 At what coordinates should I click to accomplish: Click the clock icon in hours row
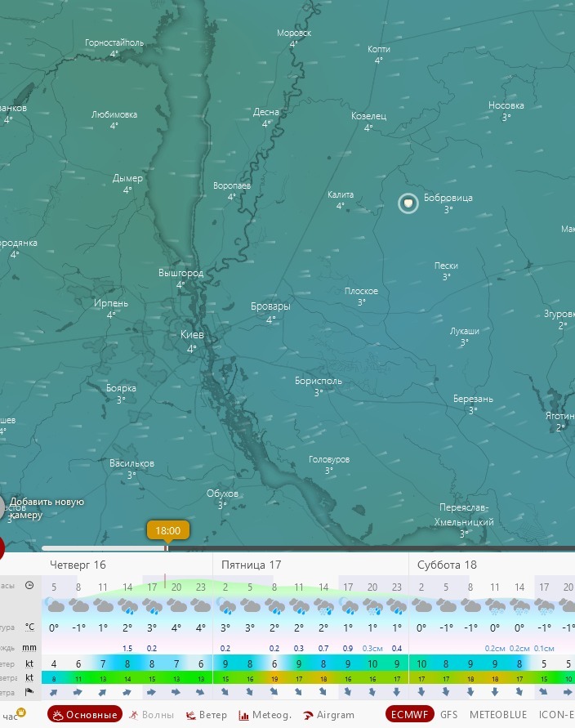coord(29,586)
